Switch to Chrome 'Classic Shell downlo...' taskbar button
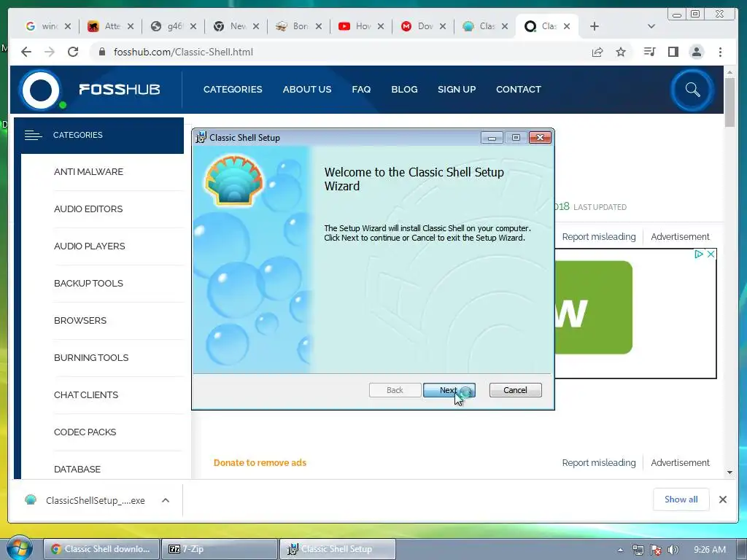 [x=101, y=549]
